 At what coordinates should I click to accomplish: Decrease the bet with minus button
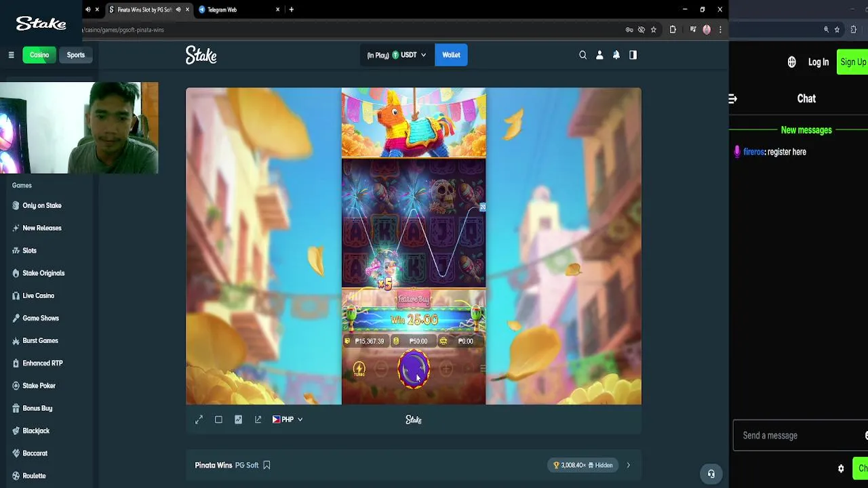(381, 369)
